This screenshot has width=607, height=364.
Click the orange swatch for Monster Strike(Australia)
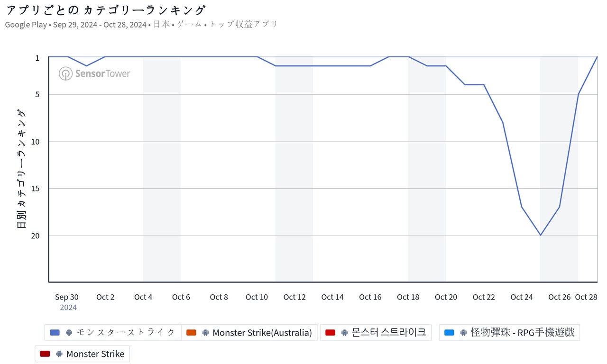pyautogui.click(x=191, y=333)
